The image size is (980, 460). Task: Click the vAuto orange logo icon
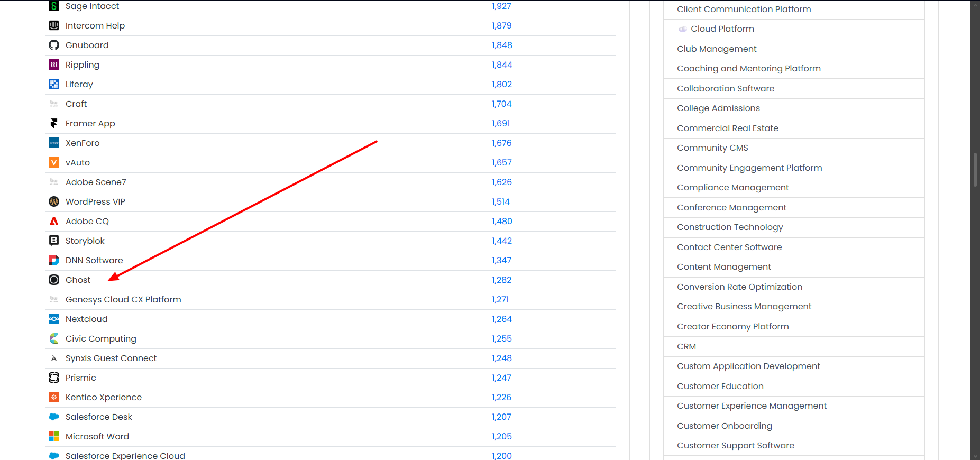(54, 162)
